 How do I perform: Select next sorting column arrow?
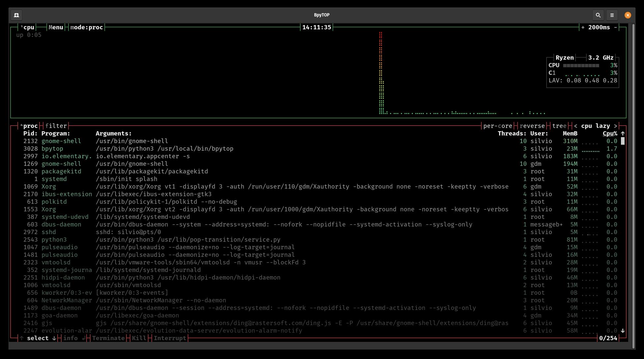point(615,126)
